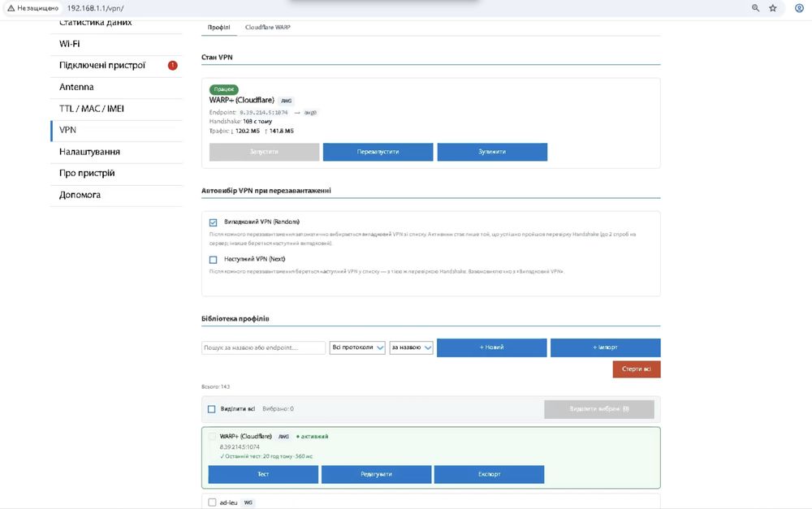Screen dimensions: 812x509
Task: Click the Трафік download and upload values
Action: 262,131
